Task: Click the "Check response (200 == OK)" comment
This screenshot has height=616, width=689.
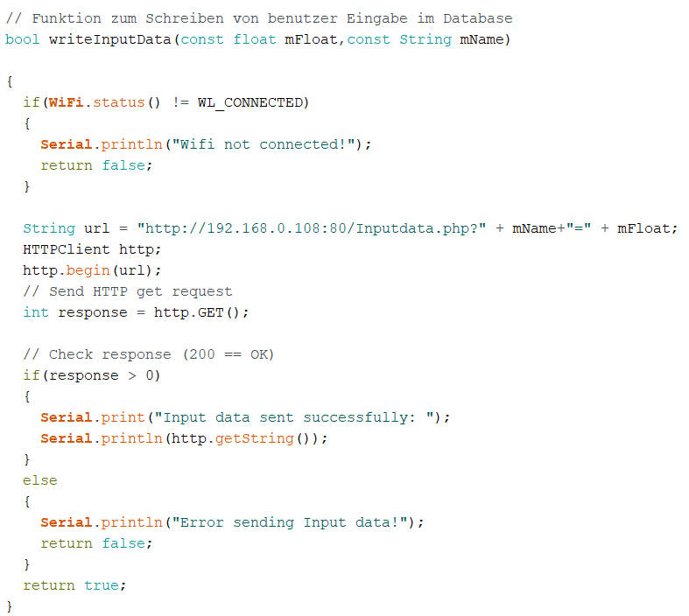Action: [149, 354]
